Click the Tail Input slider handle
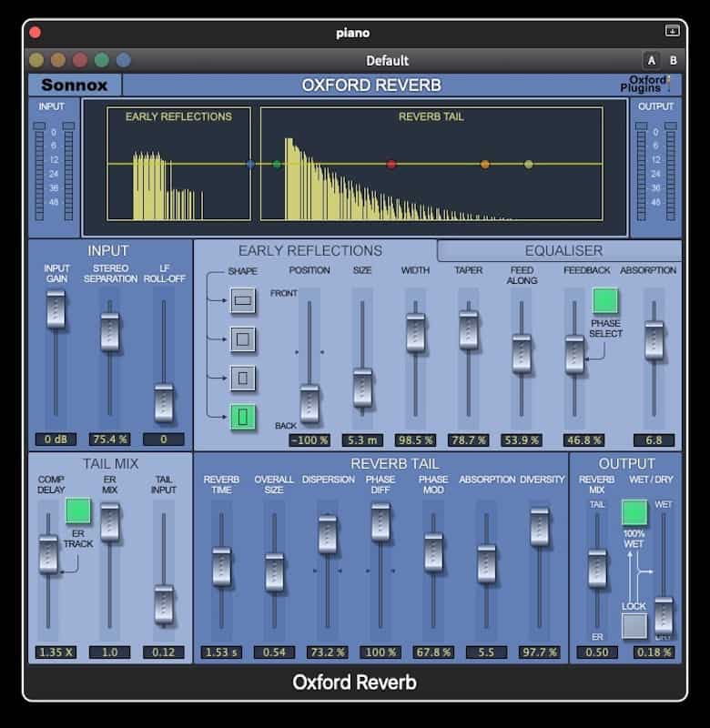 pos(164,604)
